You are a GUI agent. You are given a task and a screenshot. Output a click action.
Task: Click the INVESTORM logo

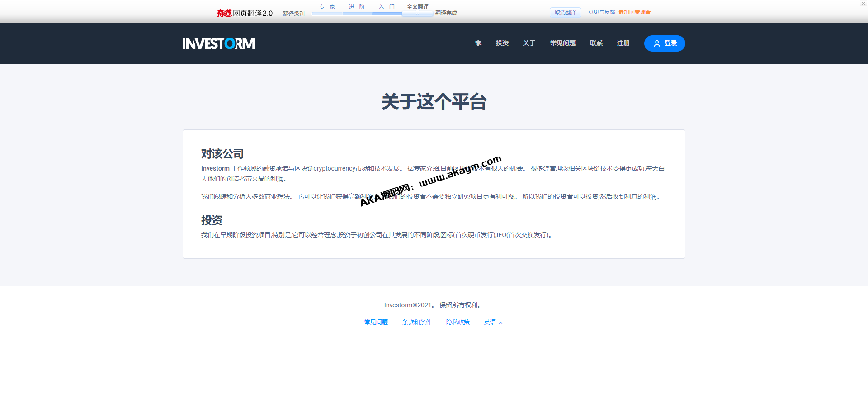(x=218, y=43)
